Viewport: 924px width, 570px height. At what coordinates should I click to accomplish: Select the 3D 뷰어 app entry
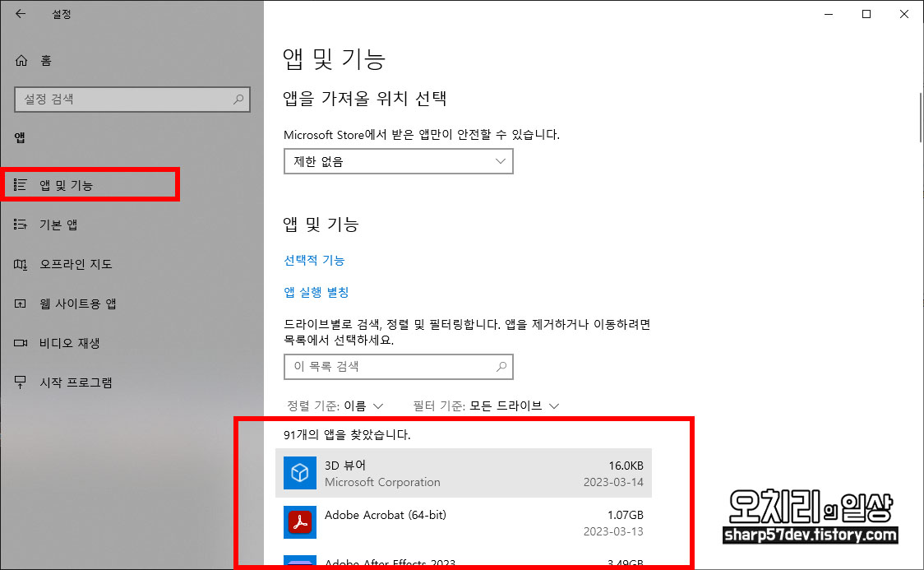tap(464, 473)
